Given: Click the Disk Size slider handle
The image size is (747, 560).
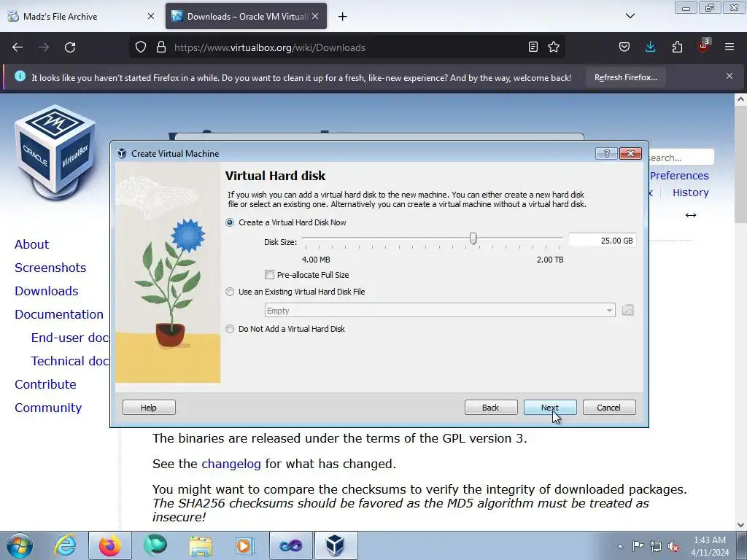Looking at the screenshot, I should coord(473,238).
